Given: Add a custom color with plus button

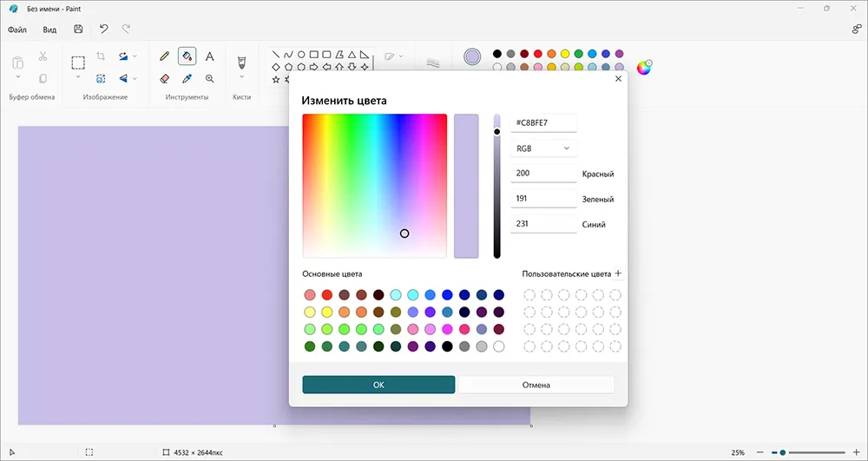Looking at the screenshot, I should point(618,273).
